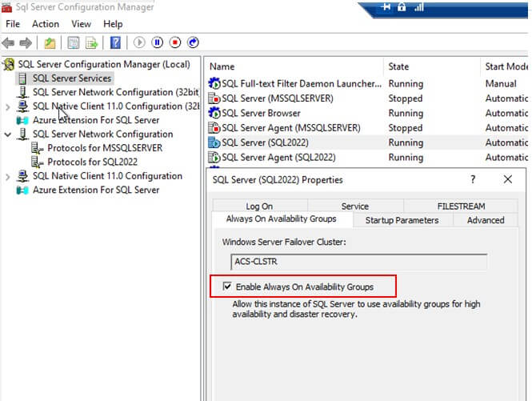Click the Running state of SQL Server Agent (SQL2022)
The height and width of the screenshot is (401, 532).
[406, 158]
